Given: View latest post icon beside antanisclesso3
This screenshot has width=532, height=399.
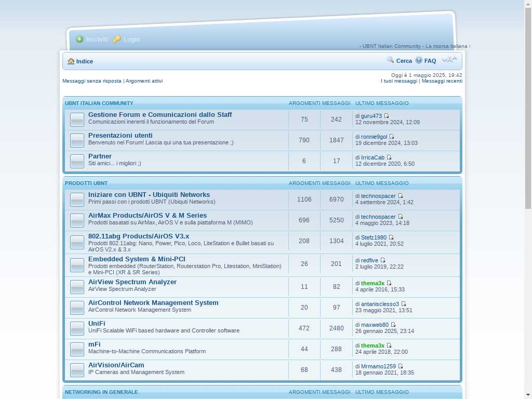Looking at the screenshot, I should tap(404, 304).
